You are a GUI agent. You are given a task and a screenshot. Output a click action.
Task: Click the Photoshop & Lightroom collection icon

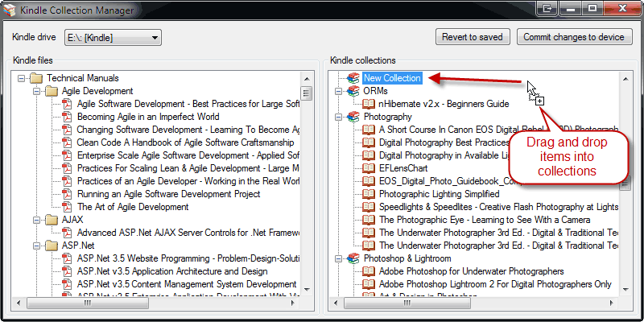pyautogui.click(x=353, y=258)
